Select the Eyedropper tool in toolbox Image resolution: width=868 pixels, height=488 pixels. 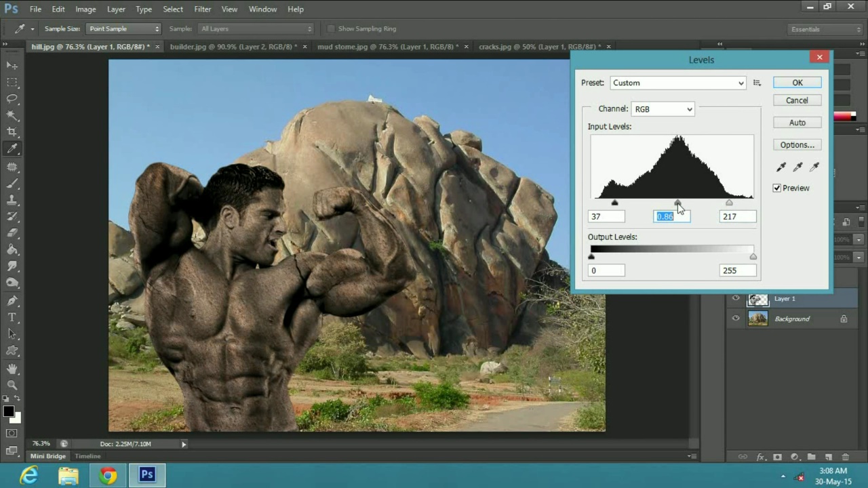tap(12, 149)
